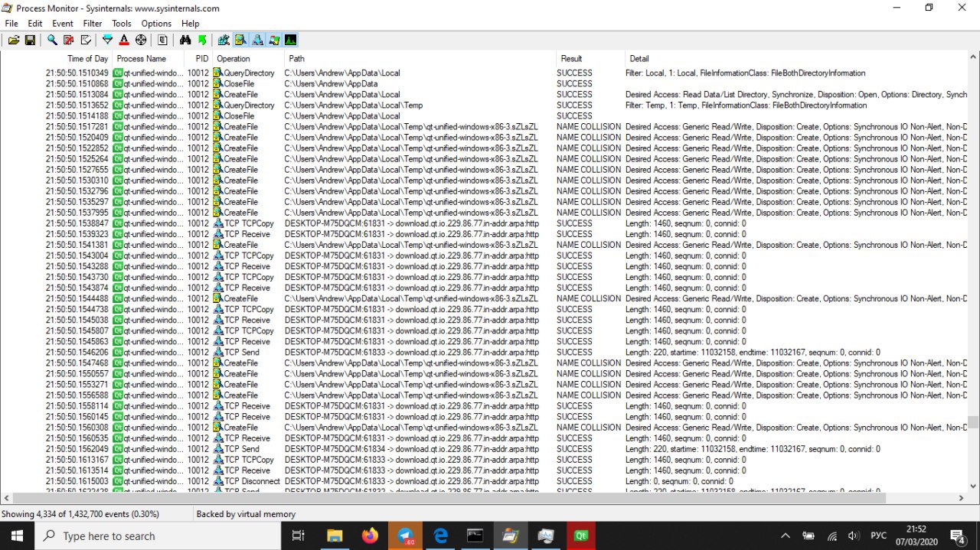Select the event at 21:50:50.1510349
The height and width of the screenshot is (550, 980).
coord(485,73)
